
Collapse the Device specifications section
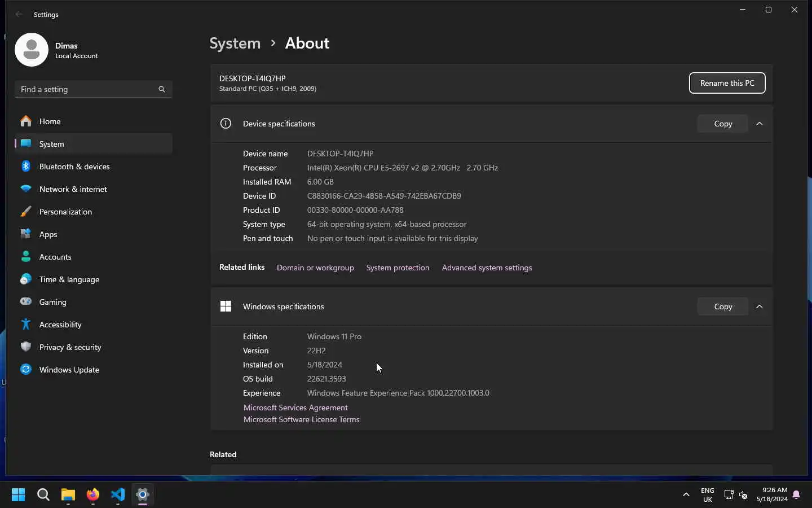(760, 124)
